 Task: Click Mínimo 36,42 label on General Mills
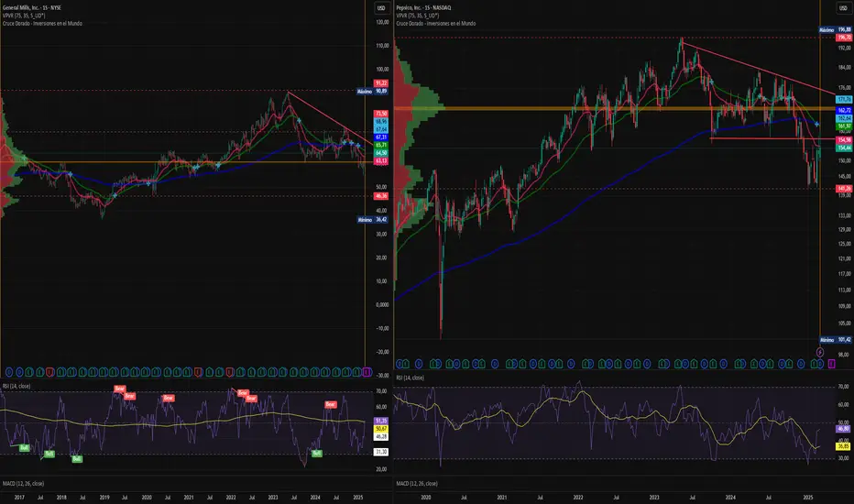(373, 220)
